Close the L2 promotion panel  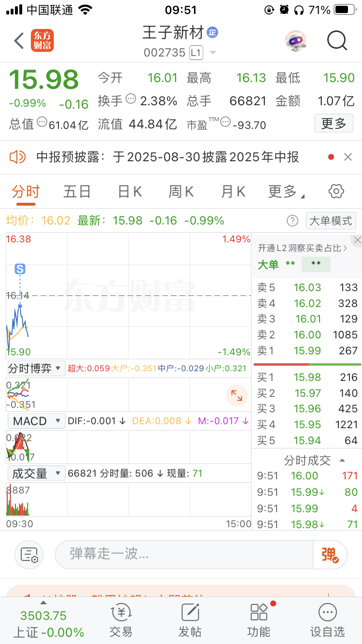click(357, 240)
